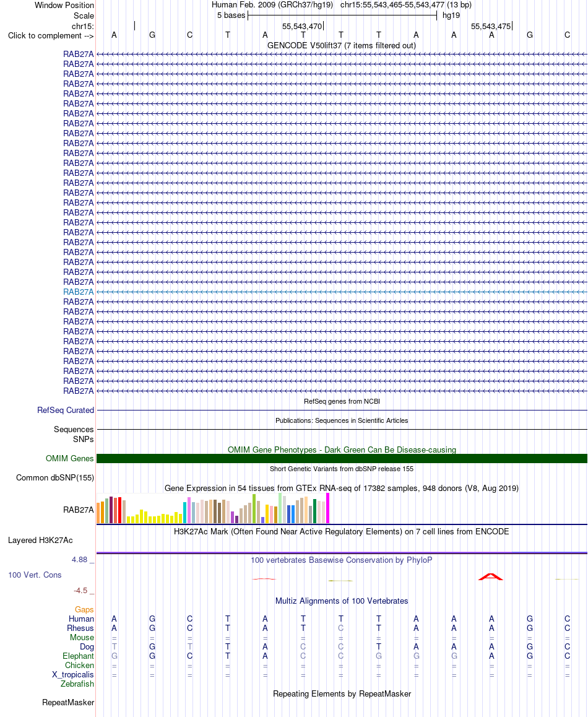Click the -4.5 PhyloP lower scale value

click(80, 590)
